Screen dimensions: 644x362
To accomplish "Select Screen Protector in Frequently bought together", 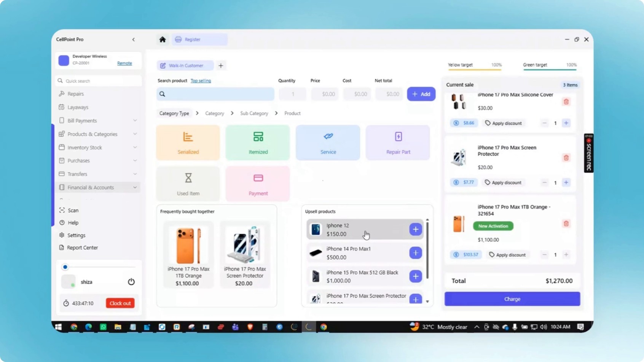I will point(245,255).
